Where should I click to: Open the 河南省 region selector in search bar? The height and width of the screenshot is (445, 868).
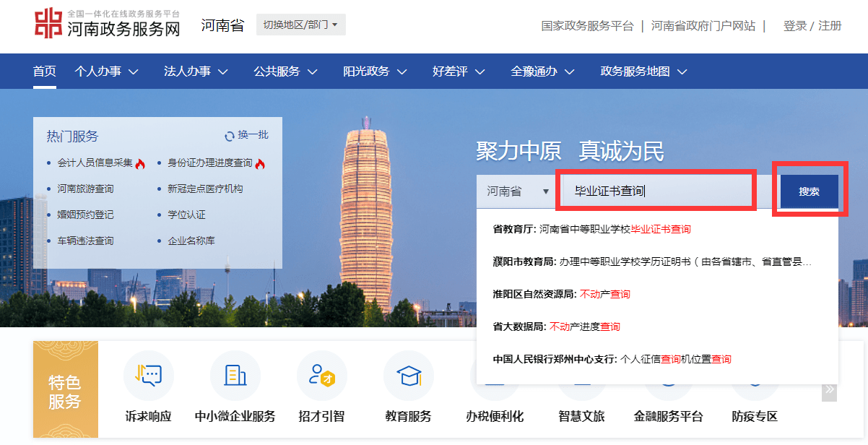coord(516,190)
